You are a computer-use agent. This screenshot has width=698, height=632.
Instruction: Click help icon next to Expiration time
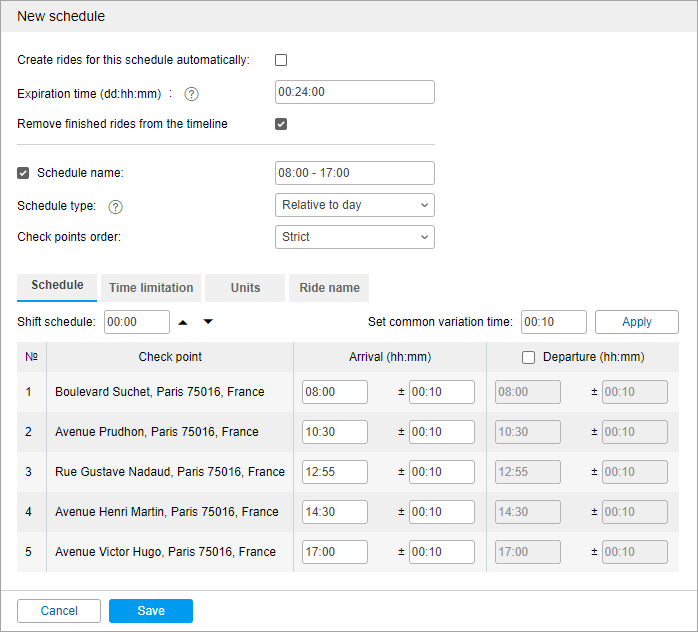(192, 94)
